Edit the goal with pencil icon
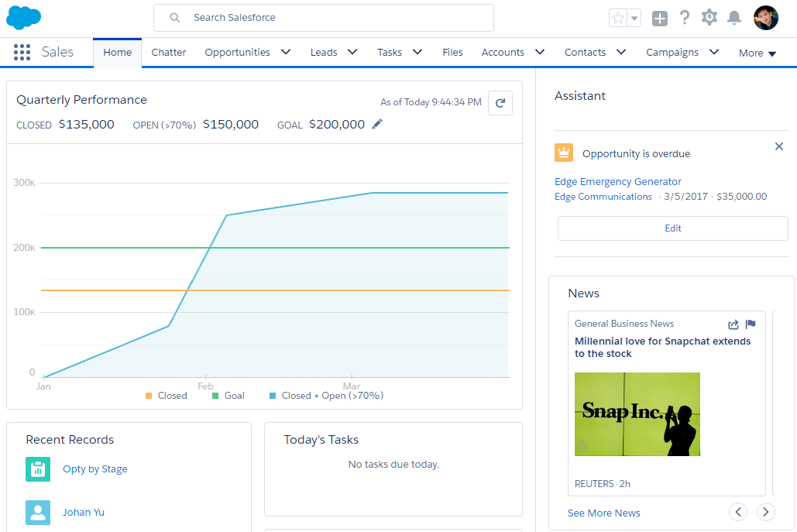Viewport: 797px width, 532px height. click(x=377, y=124)
